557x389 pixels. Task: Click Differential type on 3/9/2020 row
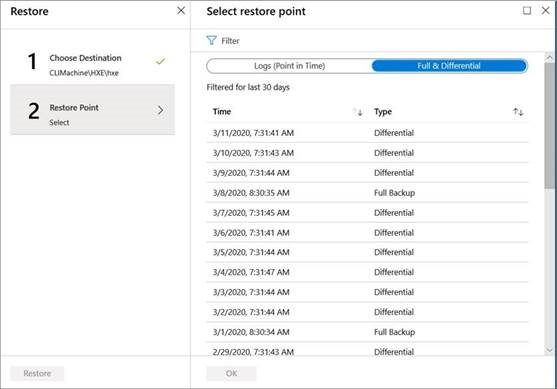[394, 173]
